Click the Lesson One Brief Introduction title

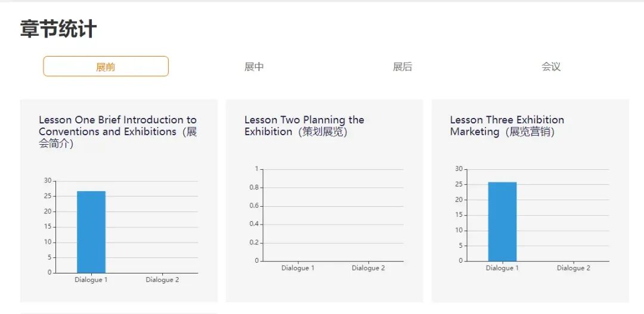[x=117, y=132]
